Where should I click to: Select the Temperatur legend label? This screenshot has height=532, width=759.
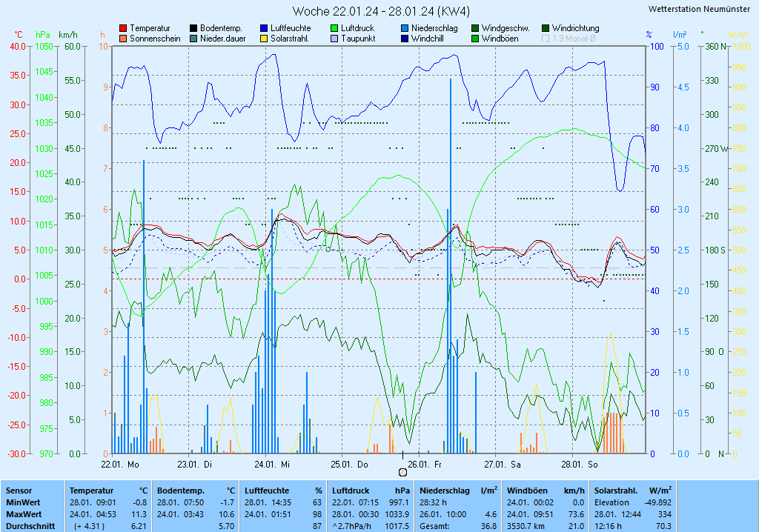point(150,29)
